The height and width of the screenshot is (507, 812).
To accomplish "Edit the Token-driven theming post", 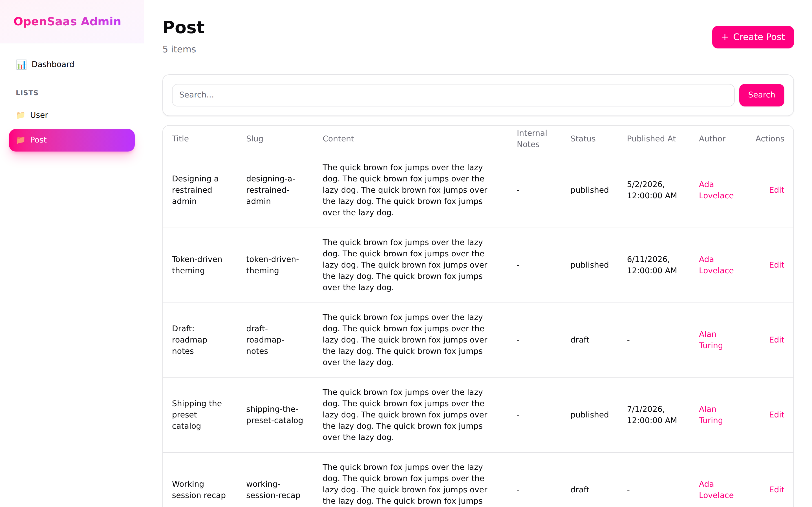I will click(776, 265).
